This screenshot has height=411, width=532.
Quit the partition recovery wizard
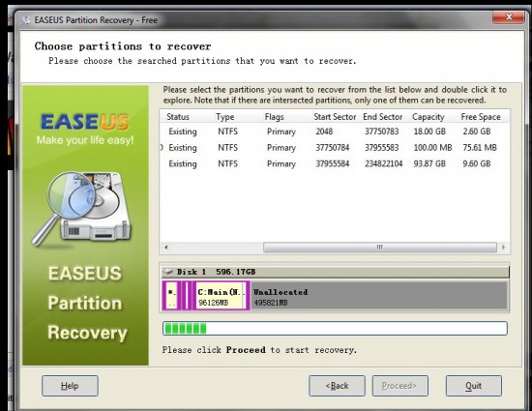point(474,386)
